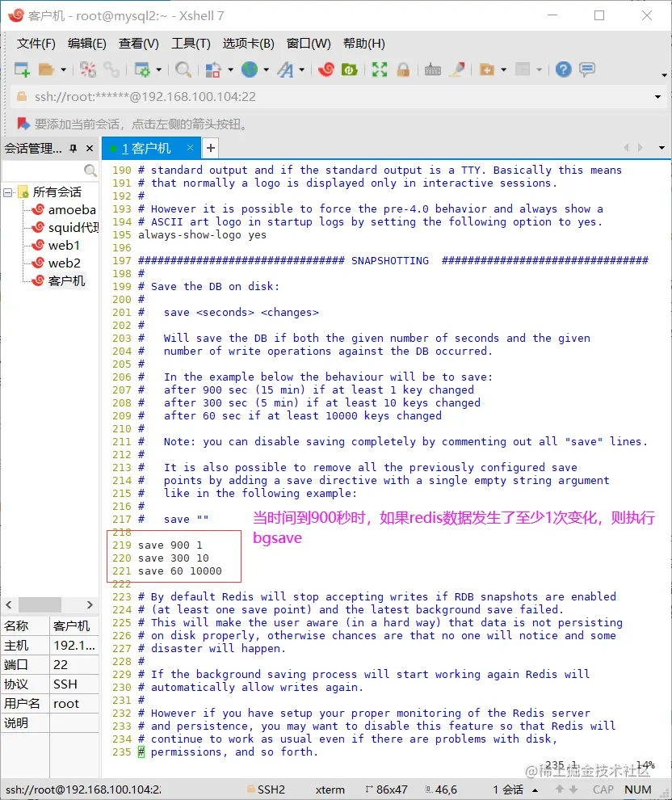Click the ssh address bar field
The height and width of the screenshot is (800, 672).
point(337,96)
